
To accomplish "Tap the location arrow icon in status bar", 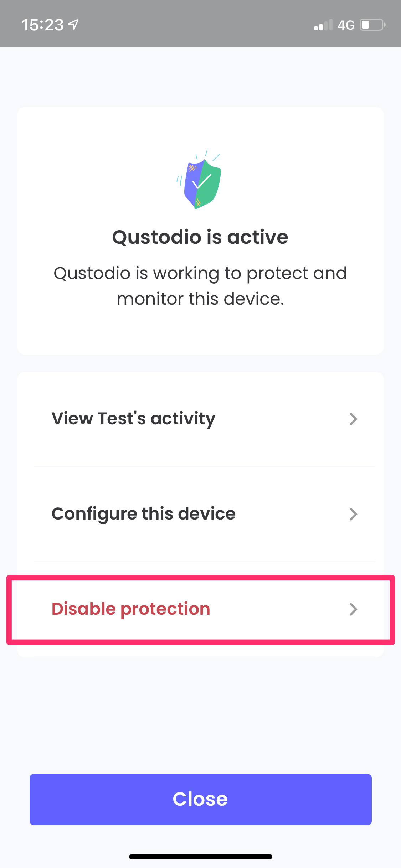I will [73, 24].
